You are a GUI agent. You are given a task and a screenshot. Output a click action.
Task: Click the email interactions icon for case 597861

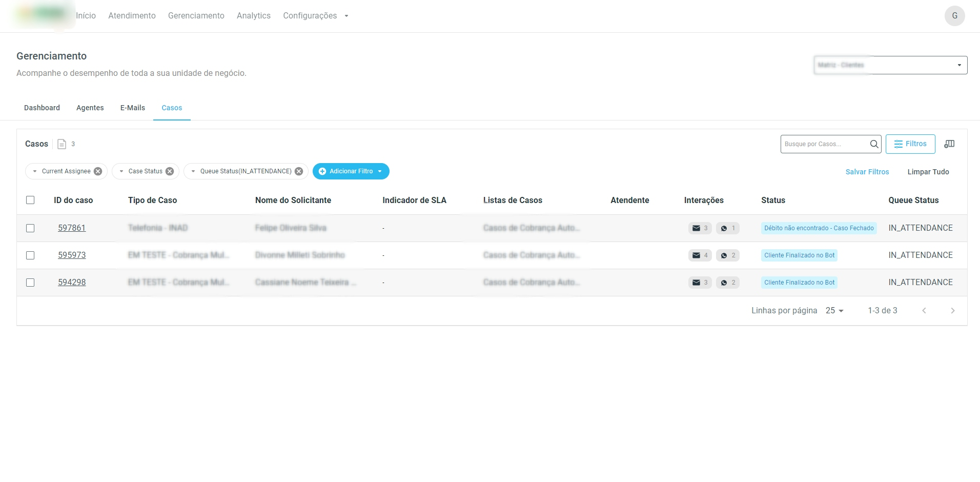coord(696,228)
